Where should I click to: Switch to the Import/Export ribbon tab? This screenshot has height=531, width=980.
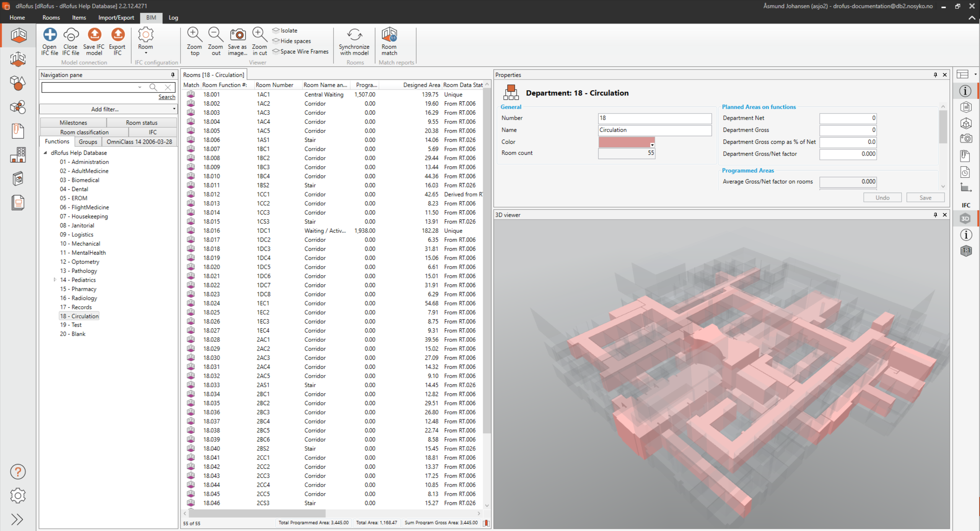click(116, 18)
